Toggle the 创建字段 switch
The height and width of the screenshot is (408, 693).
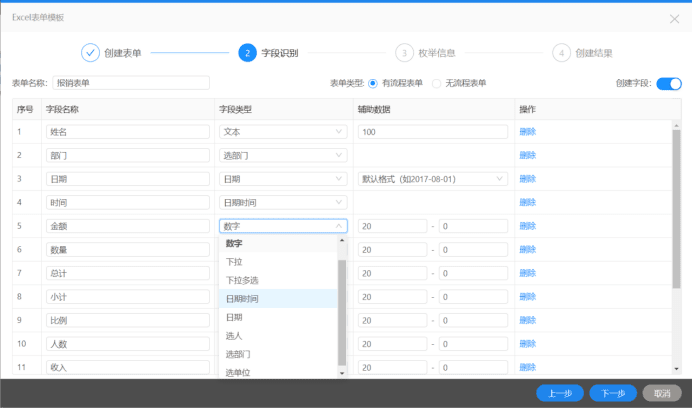tap(669, 83)
